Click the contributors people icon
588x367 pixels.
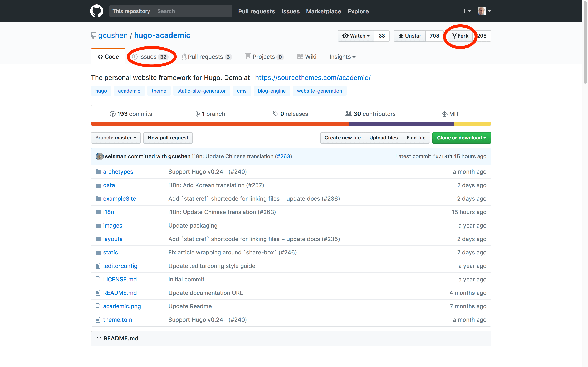349,114
